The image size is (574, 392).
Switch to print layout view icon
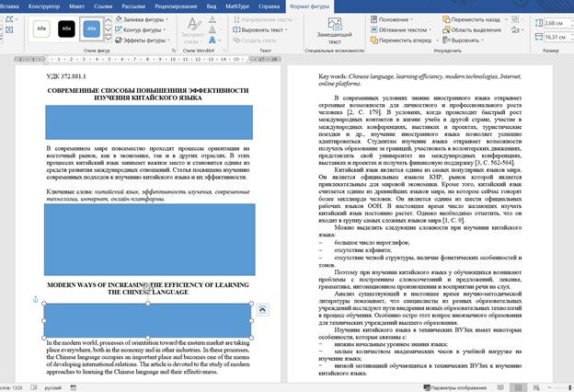pyautogui.click(x=519, y=387)
